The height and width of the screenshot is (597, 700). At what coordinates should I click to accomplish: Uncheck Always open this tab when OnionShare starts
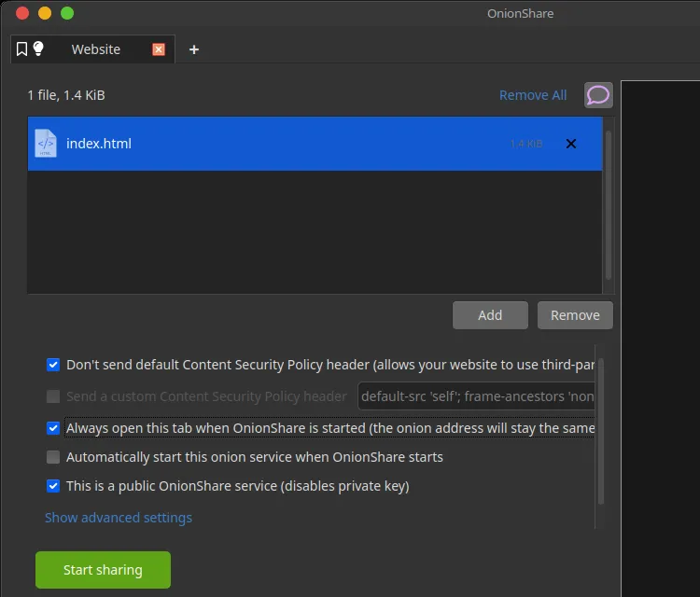pos(53,428)
